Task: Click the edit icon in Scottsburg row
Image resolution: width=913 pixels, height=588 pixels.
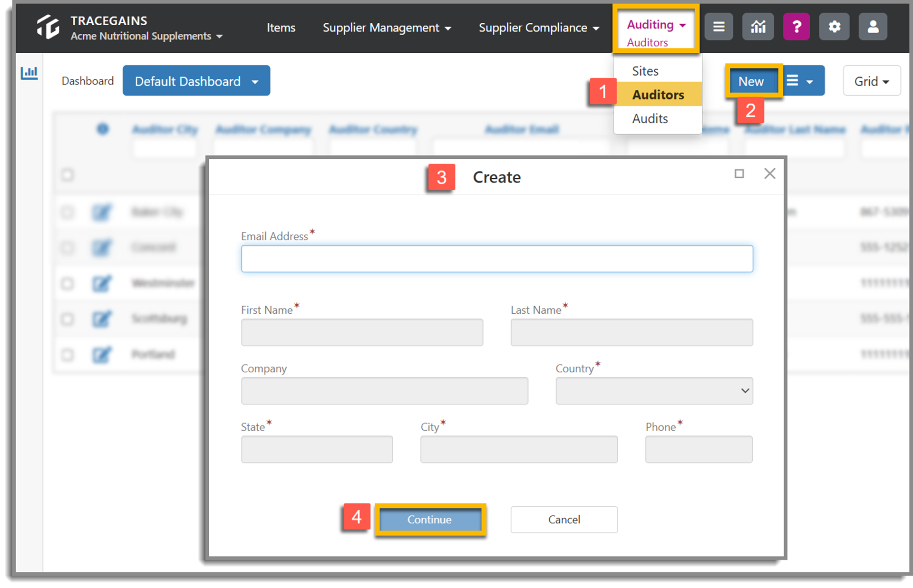Action: tap(101, 318)
